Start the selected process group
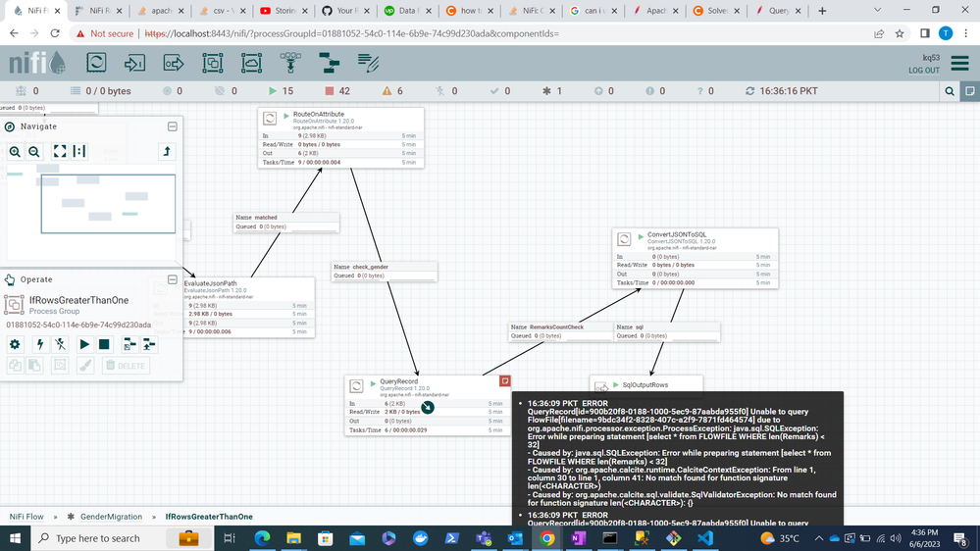 click(x=84, y=344)
